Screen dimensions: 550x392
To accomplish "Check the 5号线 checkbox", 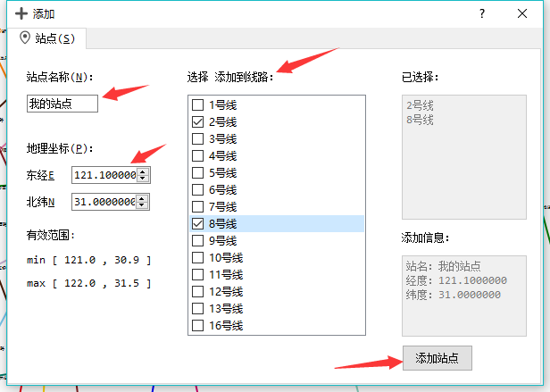I will point(198,172).
